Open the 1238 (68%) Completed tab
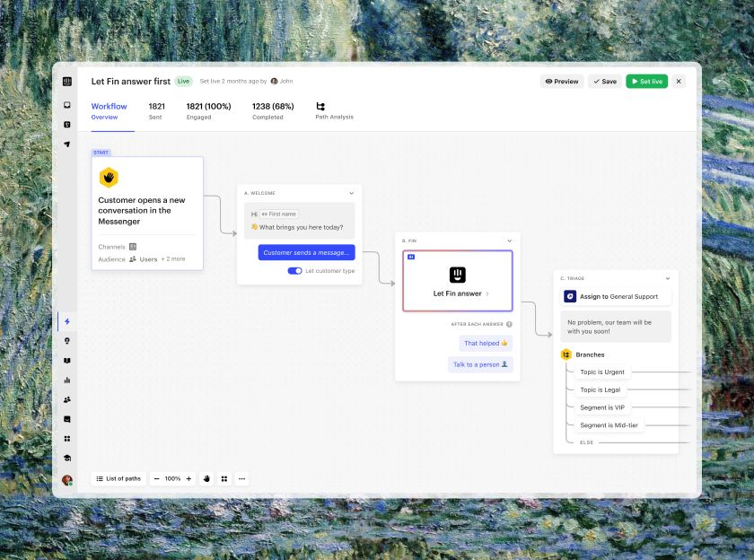 [x=273, y=111]
